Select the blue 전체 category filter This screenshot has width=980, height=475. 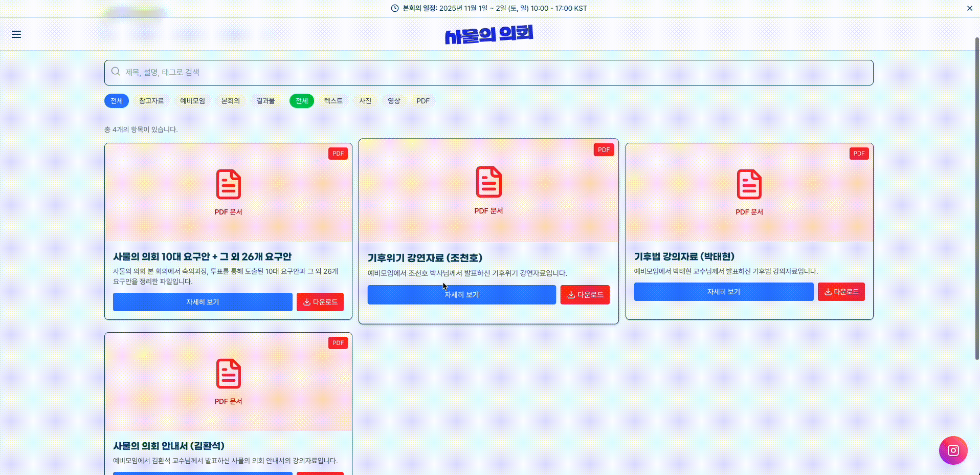(117, 101)
